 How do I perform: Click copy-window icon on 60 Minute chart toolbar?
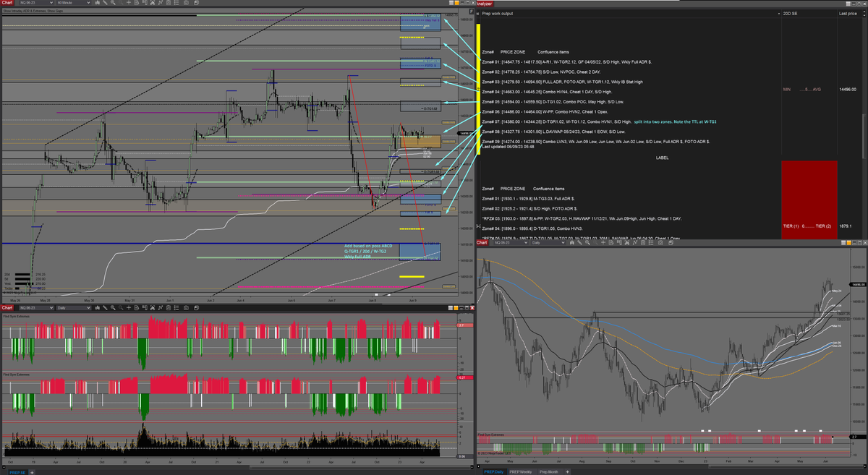point(197,3)
